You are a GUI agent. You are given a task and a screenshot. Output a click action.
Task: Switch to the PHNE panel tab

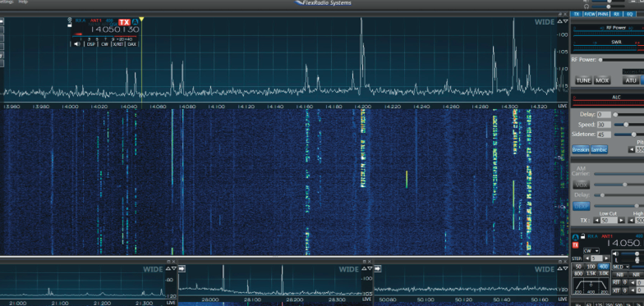(x=603, y=14)
